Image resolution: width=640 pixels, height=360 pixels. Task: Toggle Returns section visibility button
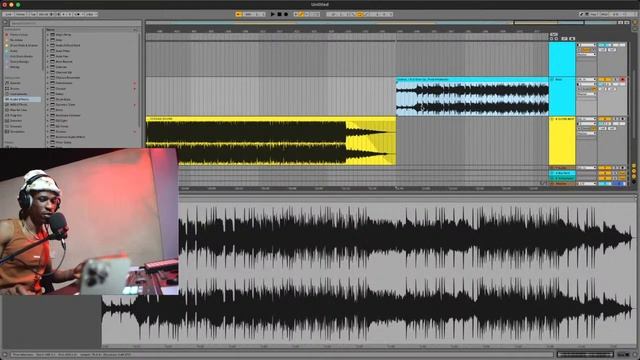634,171
